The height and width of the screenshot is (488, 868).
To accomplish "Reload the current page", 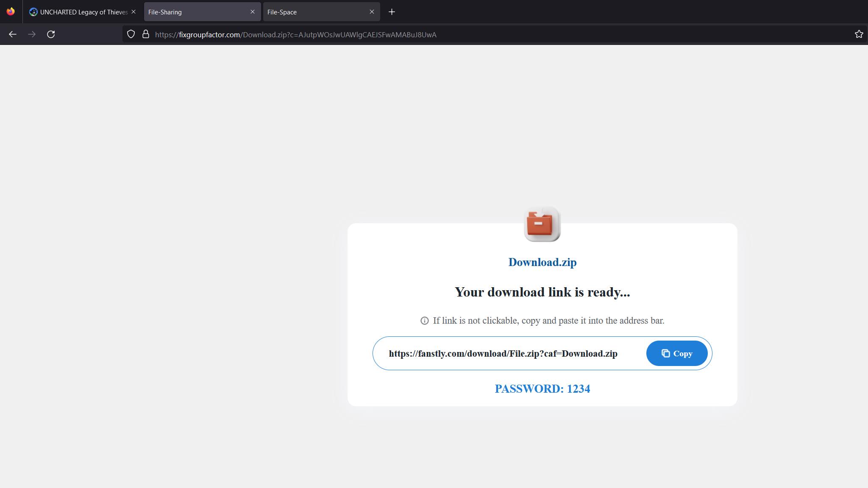I will pos(51,34).
